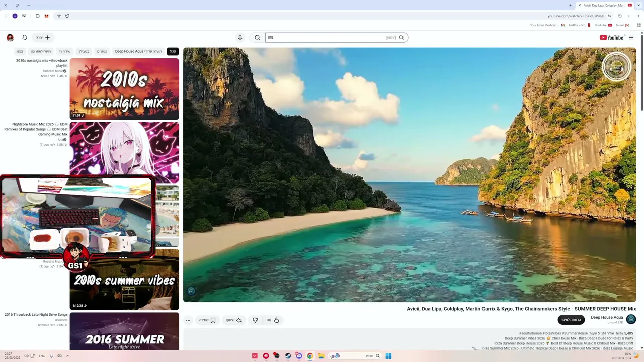Select the בשבילך filter chip
Image resolution: width=644 pixels, height=362 pixels.
click(84, 51)
